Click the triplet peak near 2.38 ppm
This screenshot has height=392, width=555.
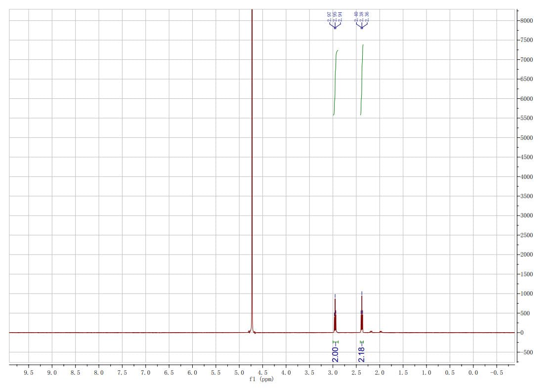[362, 313]
